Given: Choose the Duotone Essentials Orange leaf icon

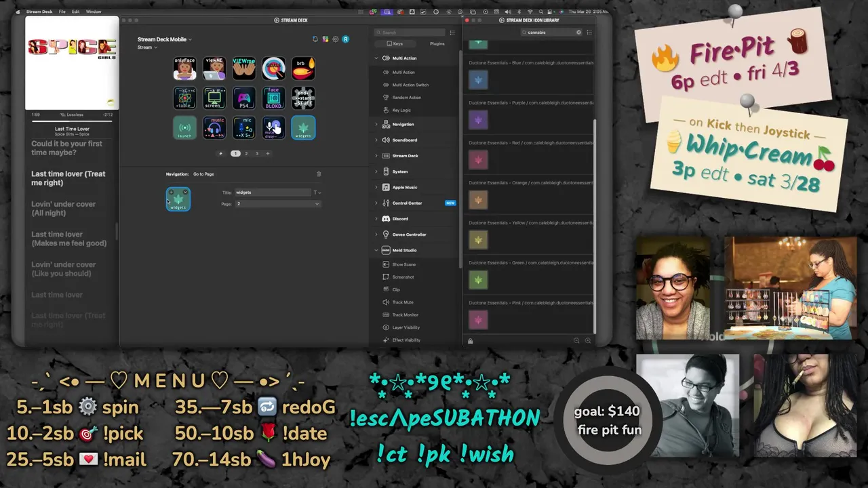Looking at the screenshot, I should (478, 200).
